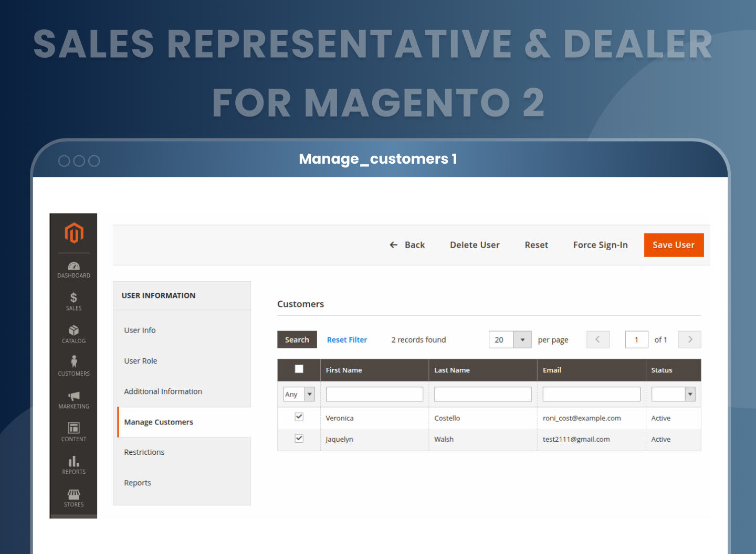
Task: Uncheck Veronica Costello's row checkbox
Action: coord(299,417)
